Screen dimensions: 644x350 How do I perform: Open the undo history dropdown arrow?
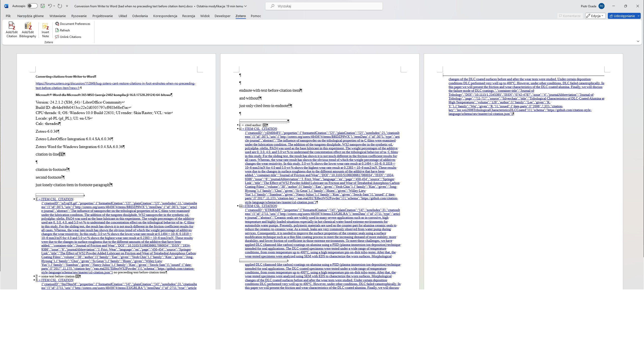pos(54,6)
